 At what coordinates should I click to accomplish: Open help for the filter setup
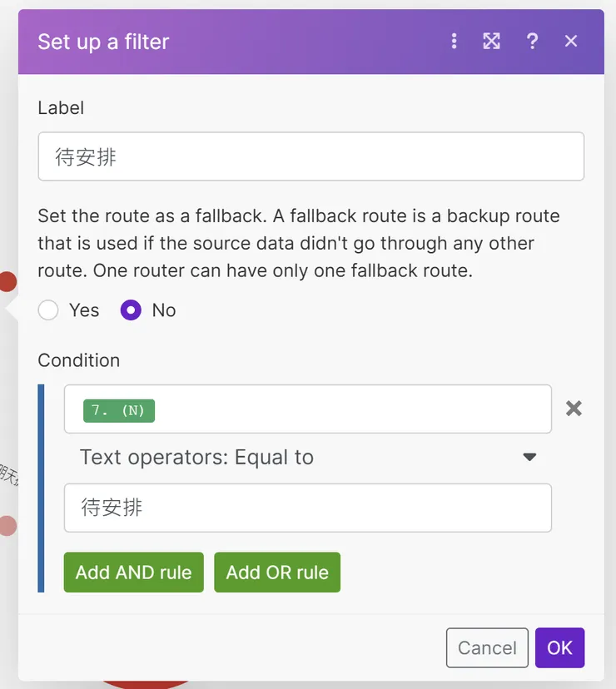[532, 41]
